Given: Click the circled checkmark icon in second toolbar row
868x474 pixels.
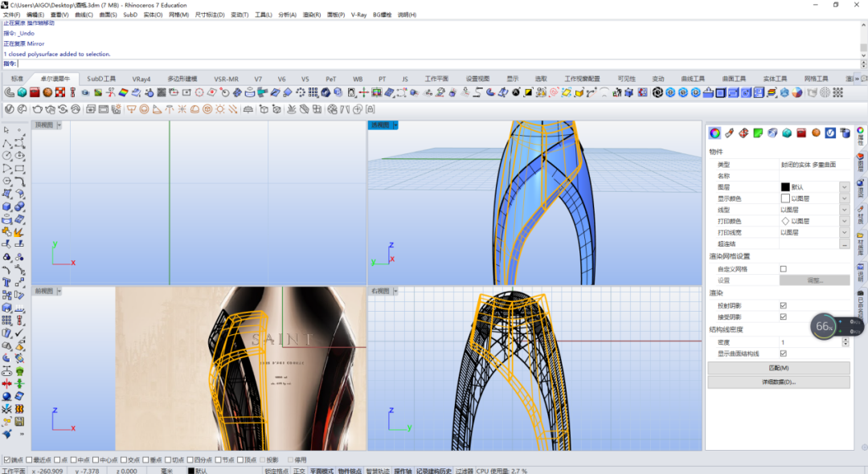Looking at the screenshot, I should (10, 109).
